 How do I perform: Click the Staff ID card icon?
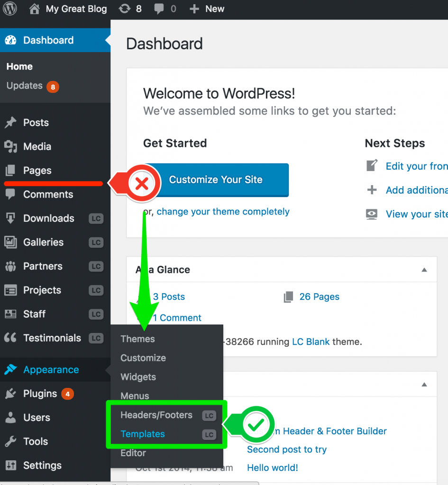(x=10, y=314)
